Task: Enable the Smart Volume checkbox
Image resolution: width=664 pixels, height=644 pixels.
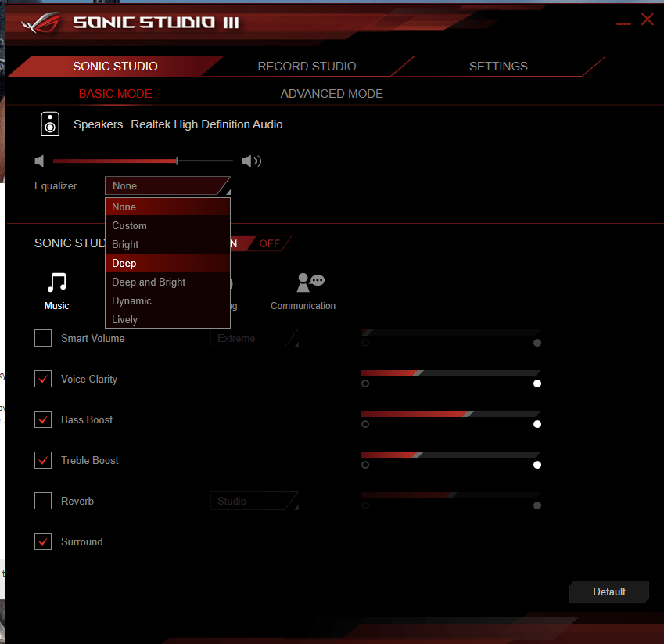Action: [x=43, y=338]
